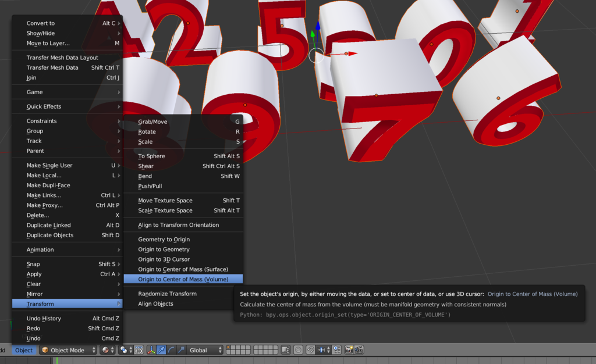
Task: Toggle lock camera and layers to scene
Action: [286, 350]
